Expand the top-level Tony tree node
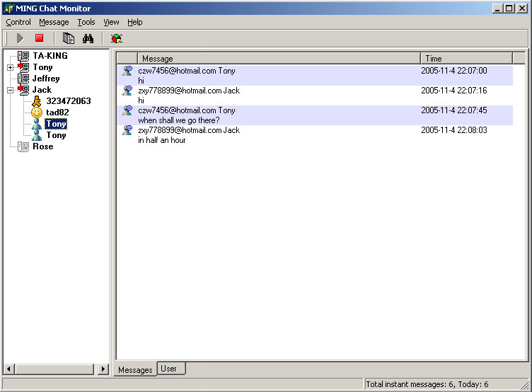Viewport: 532px width, 392px height. click(10, 67)
